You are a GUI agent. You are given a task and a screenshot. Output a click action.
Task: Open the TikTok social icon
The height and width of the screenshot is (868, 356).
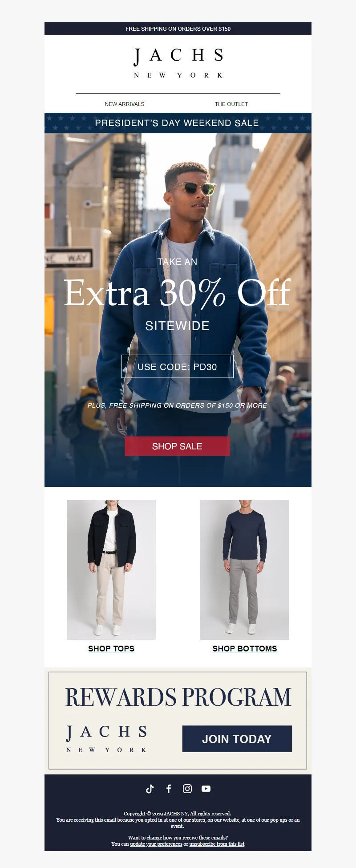point(150,789)
